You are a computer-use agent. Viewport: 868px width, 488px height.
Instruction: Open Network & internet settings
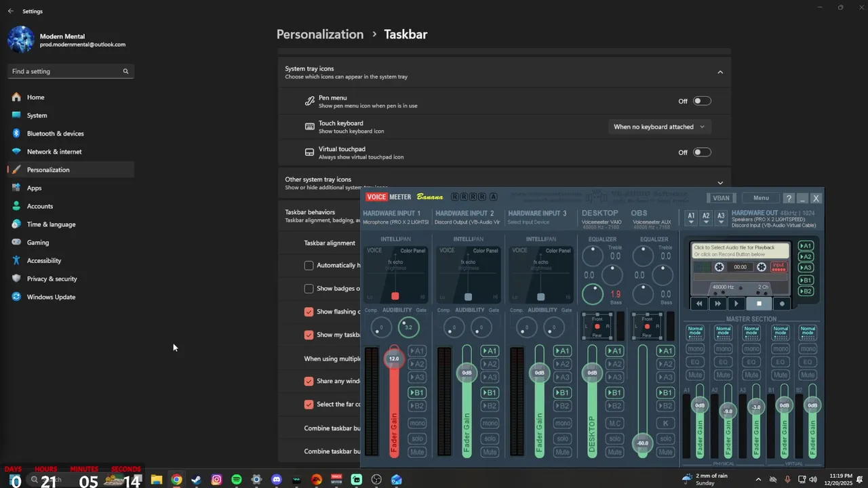click(71, 152)
